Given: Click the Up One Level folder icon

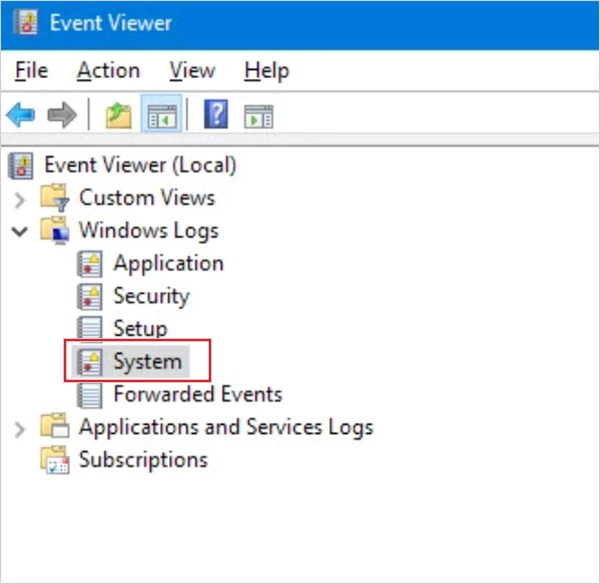Looking at the screenshot, I should point(119,115).
